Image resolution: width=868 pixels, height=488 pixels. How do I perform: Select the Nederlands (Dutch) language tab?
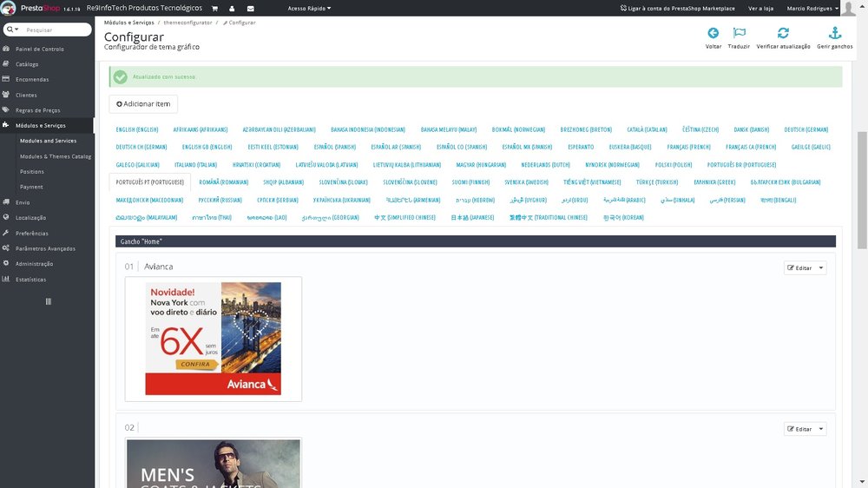545,164
